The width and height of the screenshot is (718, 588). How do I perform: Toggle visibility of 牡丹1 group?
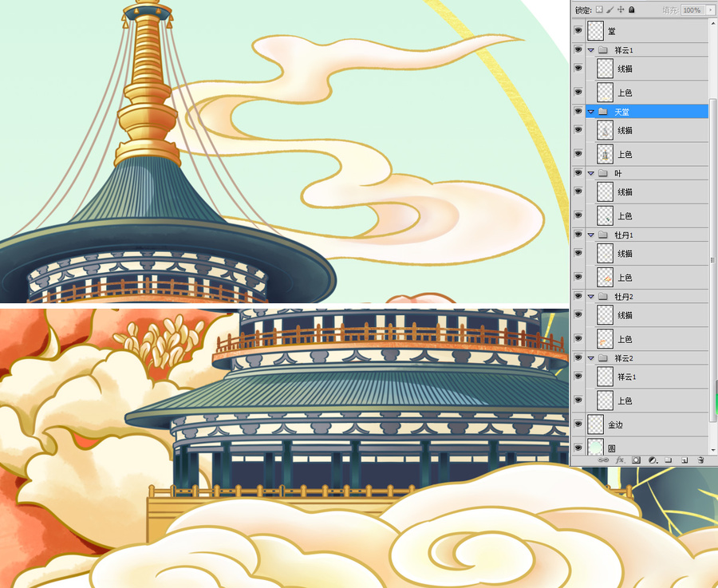coord(578,235)
